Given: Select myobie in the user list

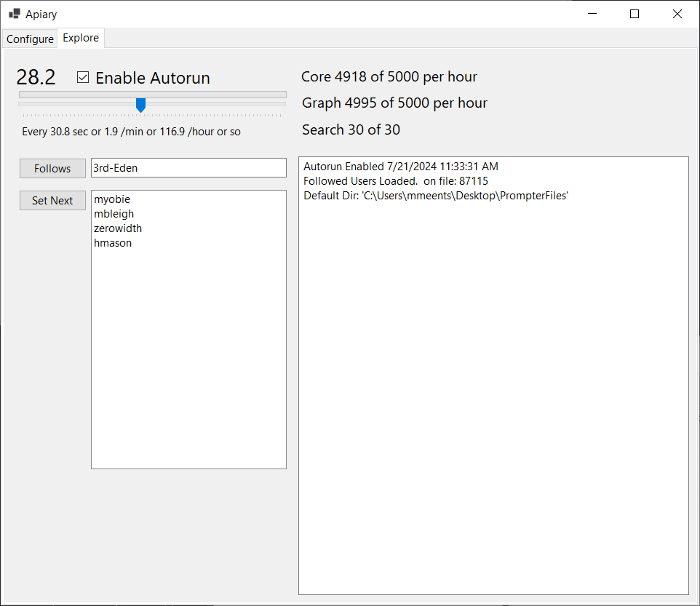Looking at the screenshot, I should (x=111, y=199).
